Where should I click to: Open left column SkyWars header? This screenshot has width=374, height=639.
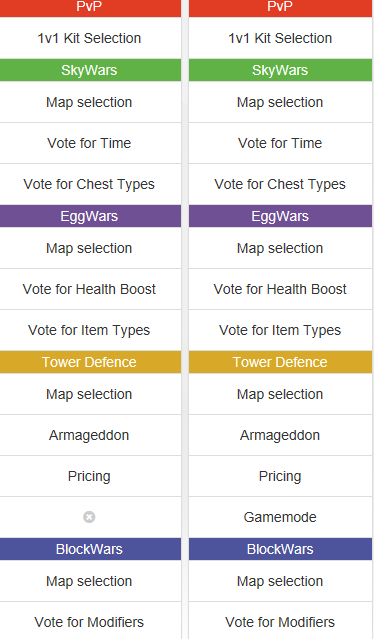coord(89,70)
